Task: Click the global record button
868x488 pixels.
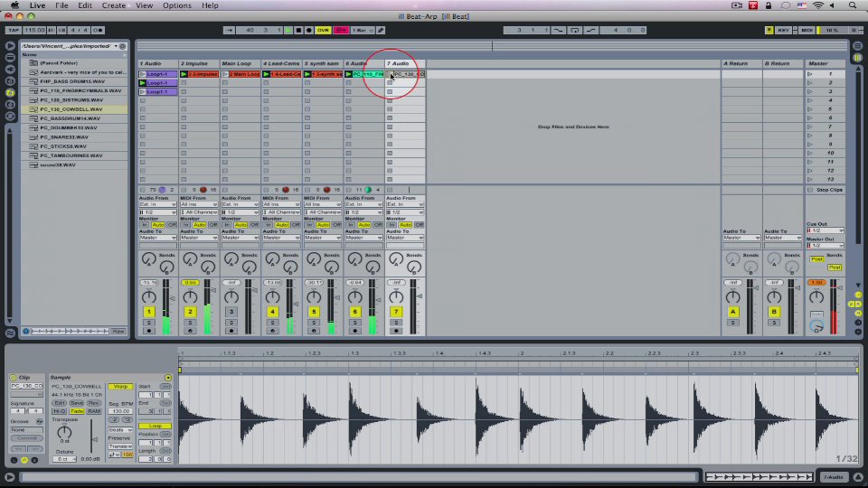Action: click(x=309, y=30)
